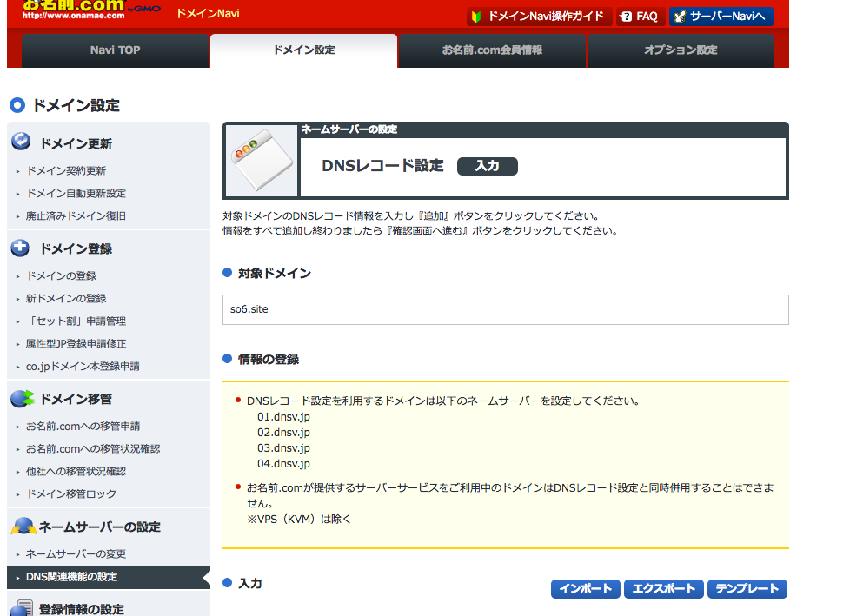Image resolution: width=850 pixels, height=616 pixels.
Task: Open ドメインの登録 link
Action: point(61,275)
